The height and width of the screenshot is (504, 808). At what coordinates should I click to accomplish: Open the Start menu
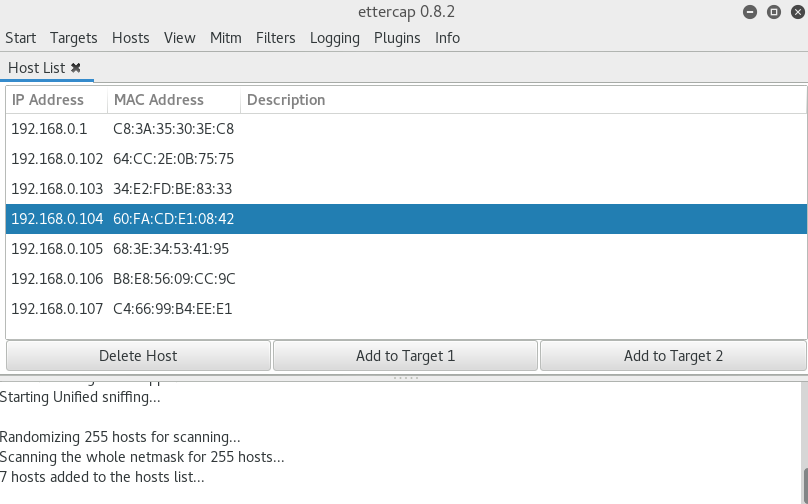pos(20,38)
